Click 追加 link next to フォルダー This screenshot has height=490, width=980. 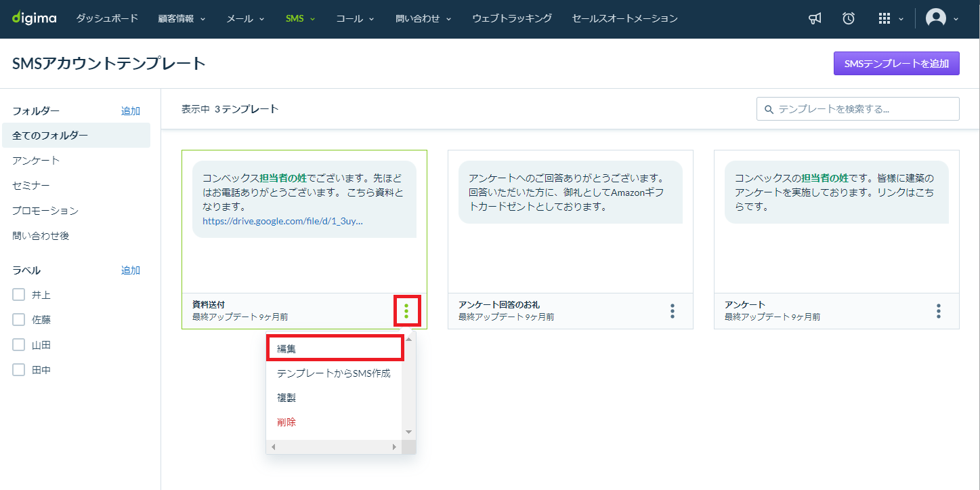[131, 111]
